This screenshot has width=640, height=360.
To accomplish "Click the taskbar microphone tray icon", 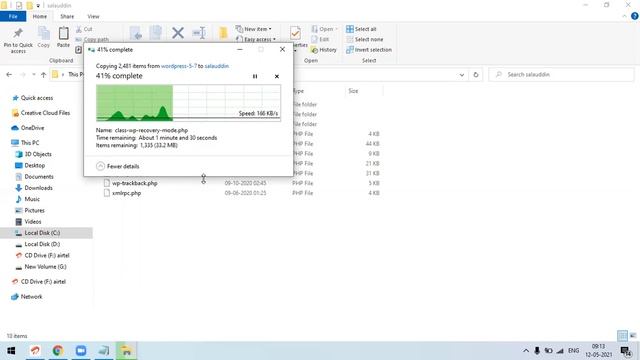I will 537,351.
